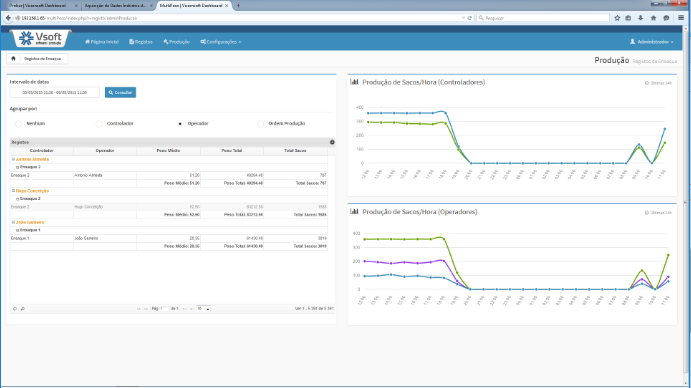Viewport: 691px width, 388px height.
Task: Collapse the Antonio Almeida group row
Action: 13,159
